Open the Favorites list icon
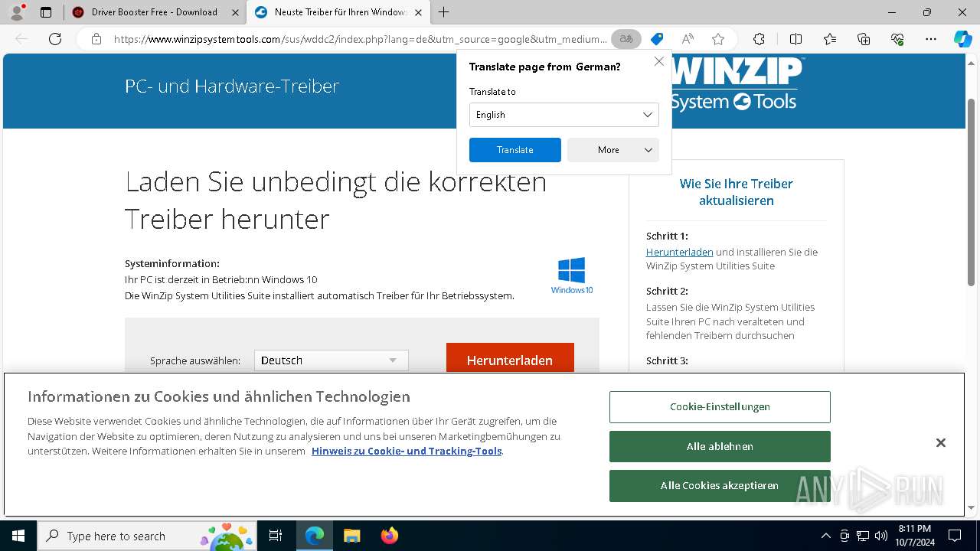The height and width of the screenshot is (551, 980). point(830,39)
